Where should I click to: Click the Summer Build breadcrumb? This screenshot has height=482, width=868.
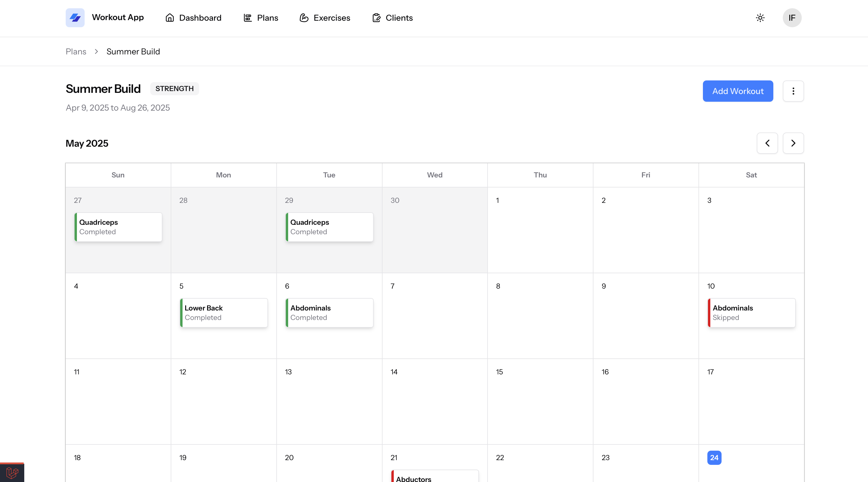133,51
